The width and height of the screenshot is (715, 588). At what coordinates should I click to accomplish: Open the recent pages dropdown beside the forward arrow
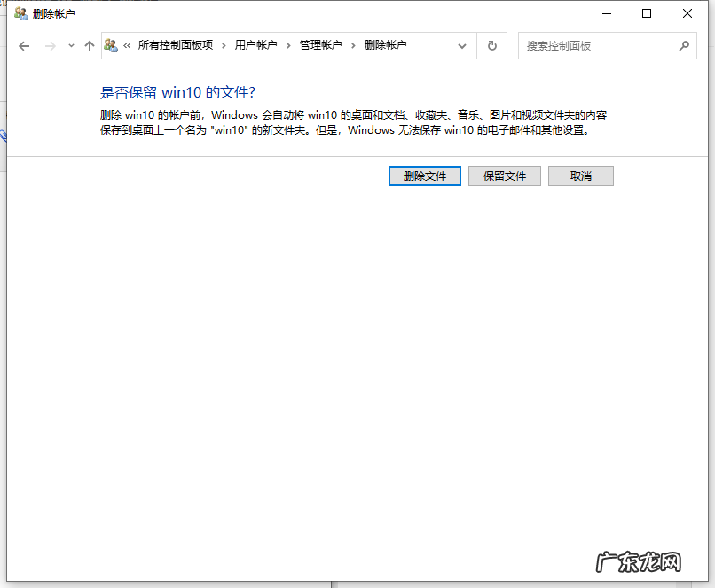click(x=70, y=45)
